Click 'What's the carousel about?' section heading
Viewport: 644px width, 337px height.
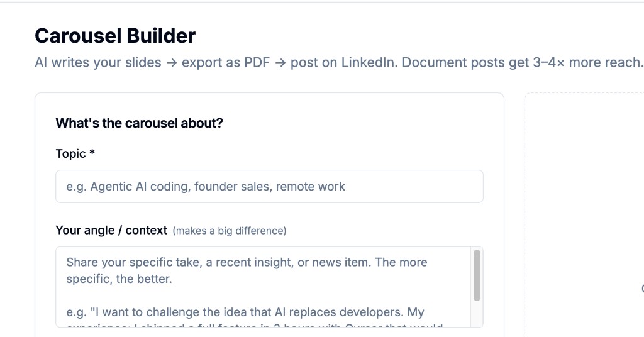[x=139, y=123]
